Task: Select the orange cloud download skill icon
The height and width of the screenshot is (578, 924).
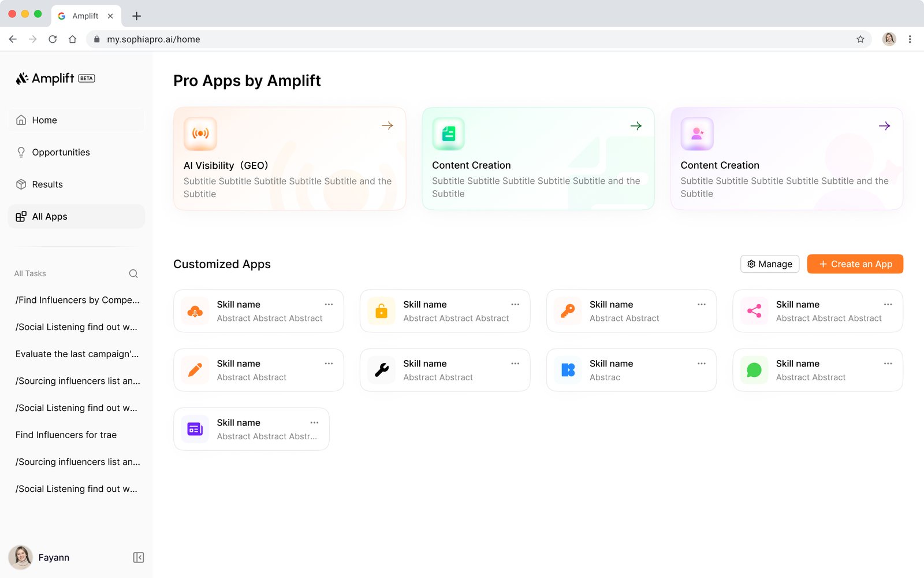Action: coord(195,311)
